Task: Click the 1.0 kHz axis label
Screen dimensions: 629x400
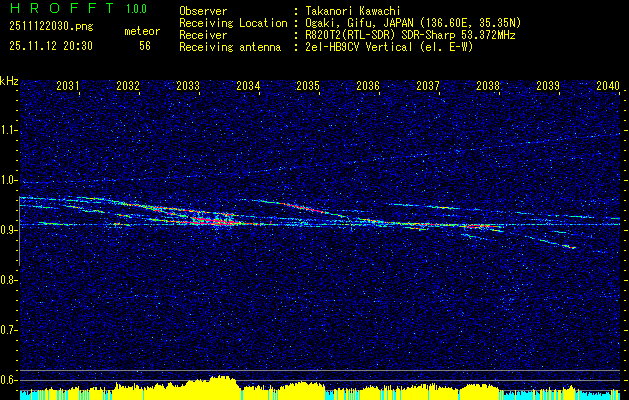Action: [9, 180]
